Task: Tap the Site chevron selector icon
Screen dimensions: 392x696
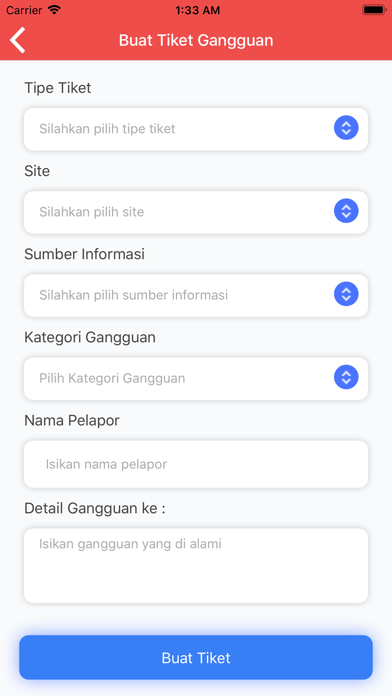Action: 346,211
